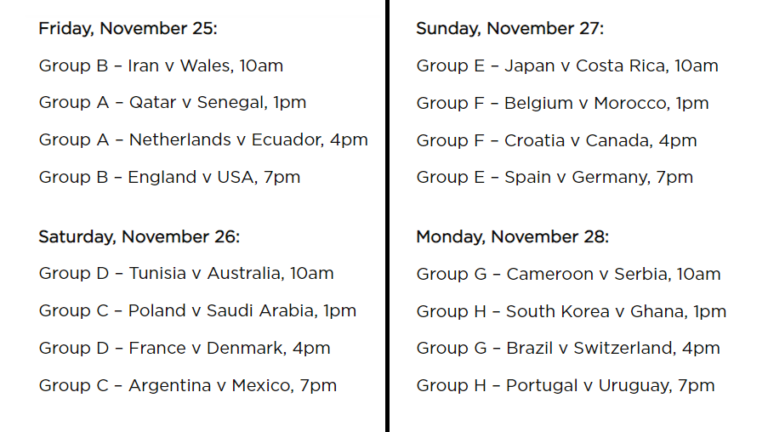Select the Brazil v Switzerland 4pm line
Viewport: 768px width, 432px height.
pyautogui.click(x=568, y=348)
